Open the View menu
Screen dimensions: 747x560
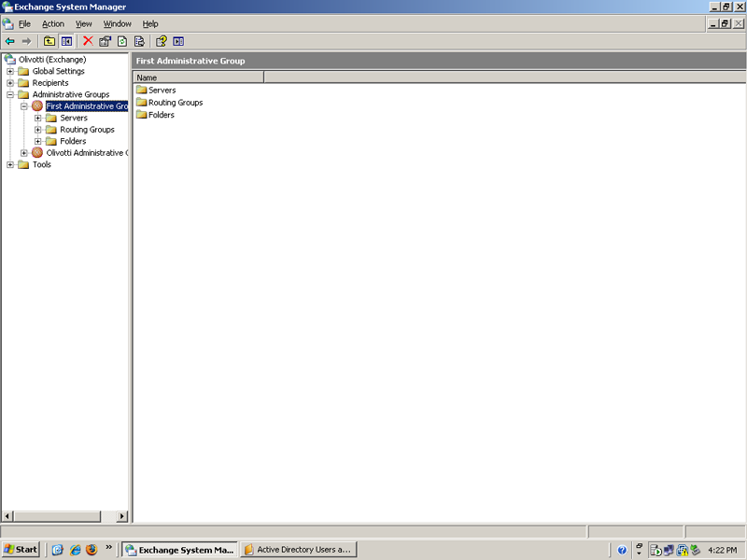click(83, 24)
